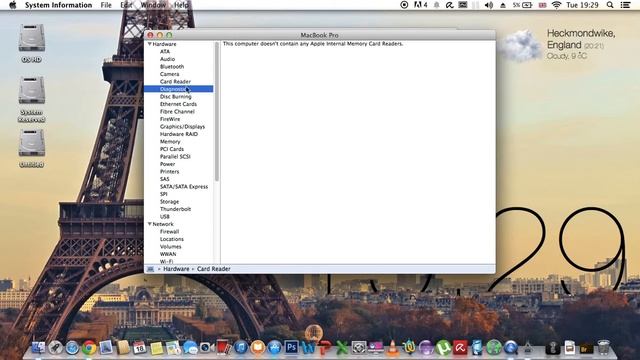Open the File menu
The height and width of the screenshot is (360, 640).
click(x=106, y=5)
